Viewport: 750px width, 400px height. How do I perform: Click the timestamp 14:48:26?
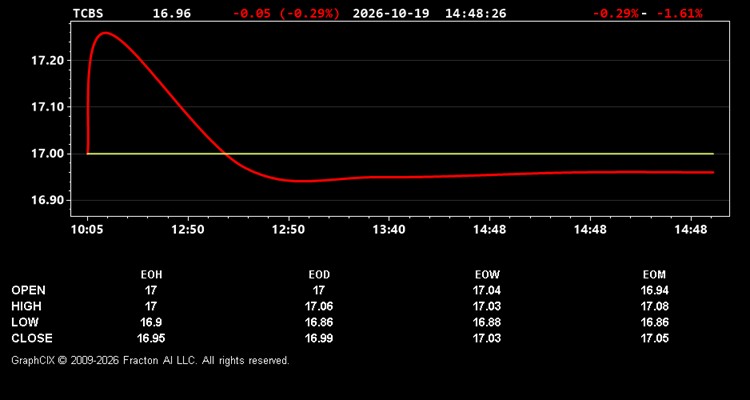tap(475, 13)
